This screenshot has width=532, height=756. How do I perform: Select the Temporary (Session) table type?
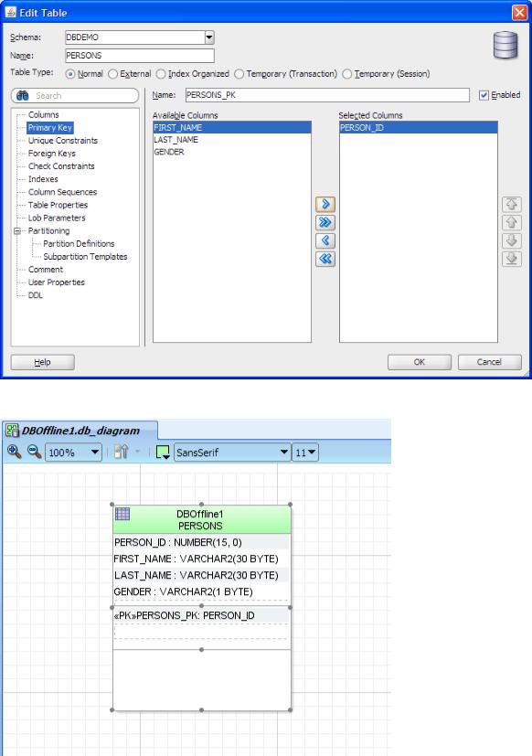coord(346,74)
